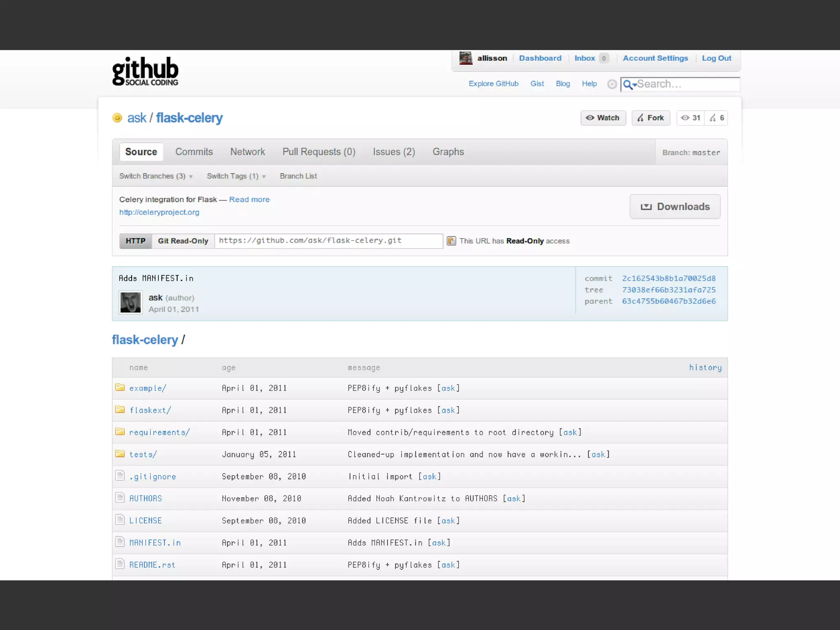
Task: Click the ask author avatar thumbnail
Action: point(130,302)
